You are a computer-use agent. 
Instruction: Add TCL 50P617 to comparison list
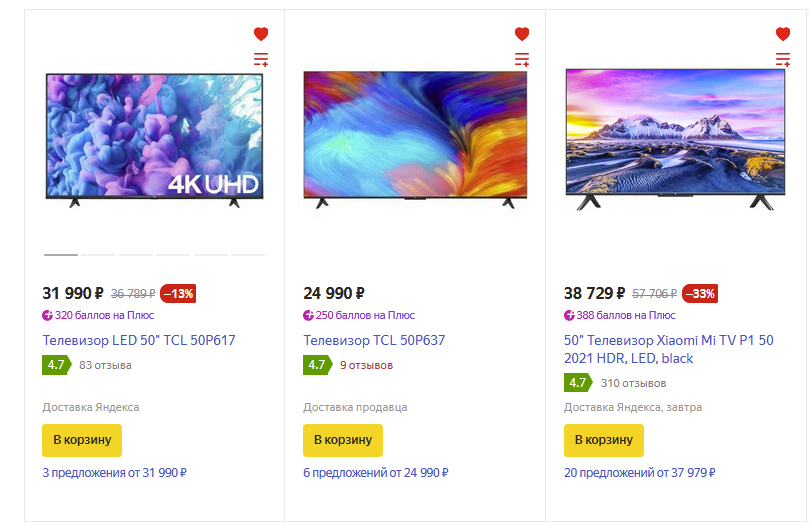(261, 59)
